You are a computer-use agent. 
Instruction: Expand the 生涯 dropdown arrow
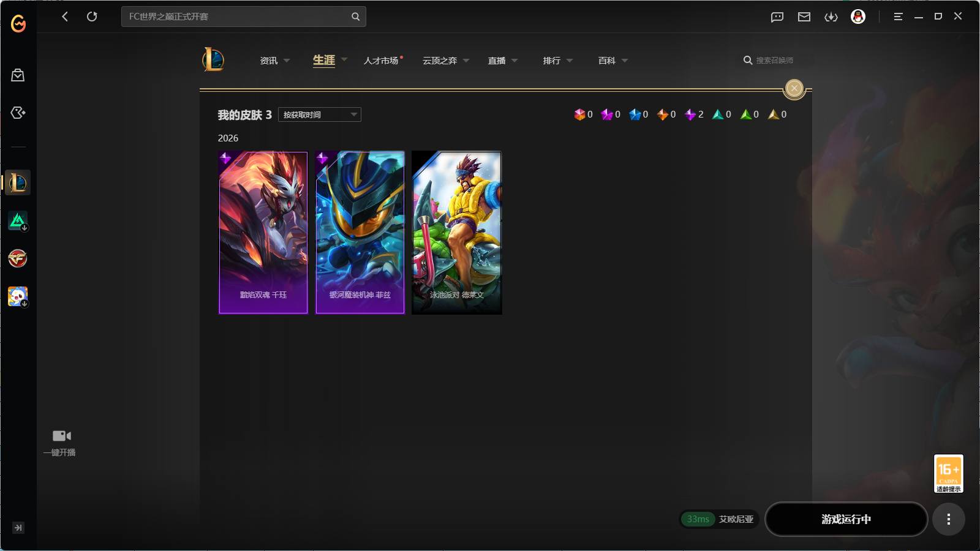[344, 59]
